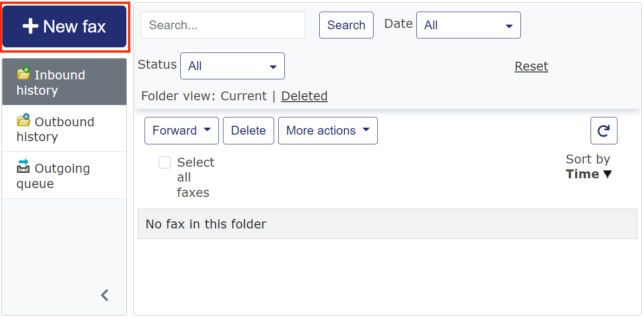Open the Date filter dropdown
This screenshot has width=644, height=318.
468,25
